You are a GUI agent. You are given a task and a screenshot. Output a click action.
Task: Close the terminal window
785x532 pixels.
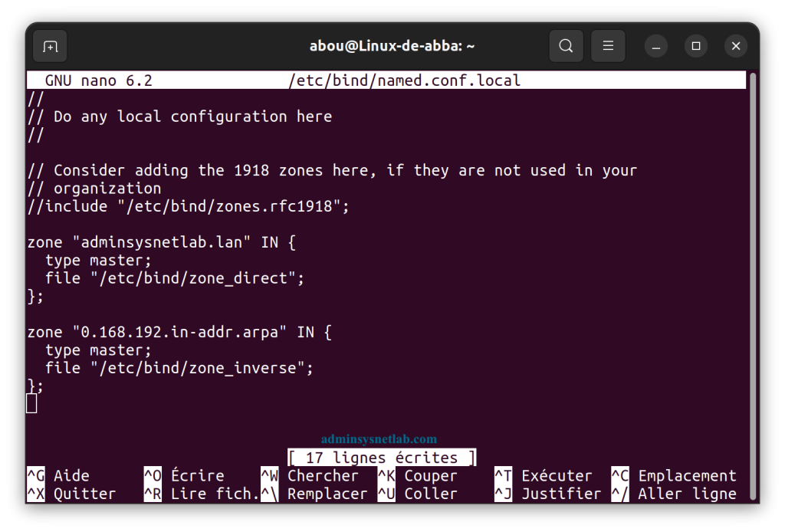pyautogui.click(x=736, y=46)
